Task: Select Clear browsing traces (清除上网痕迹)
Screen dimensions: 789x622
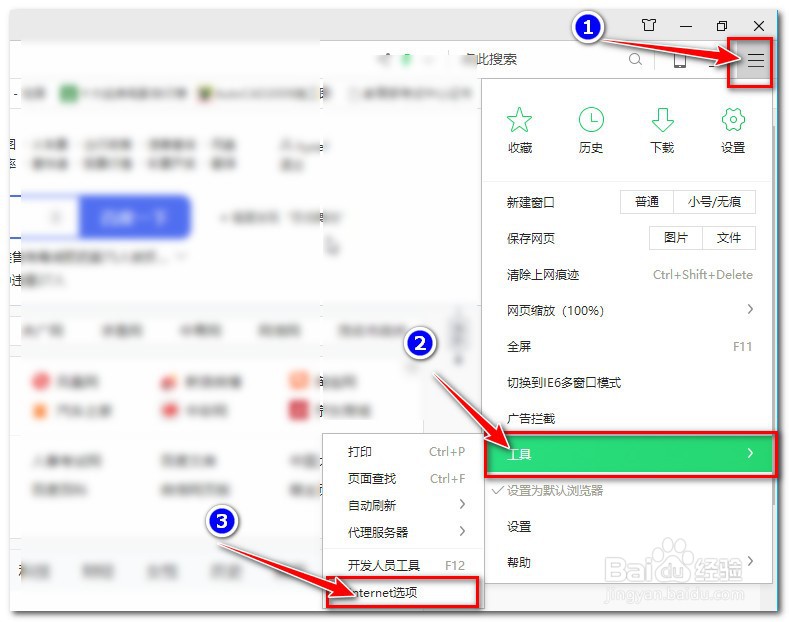Action: (629, 274)
